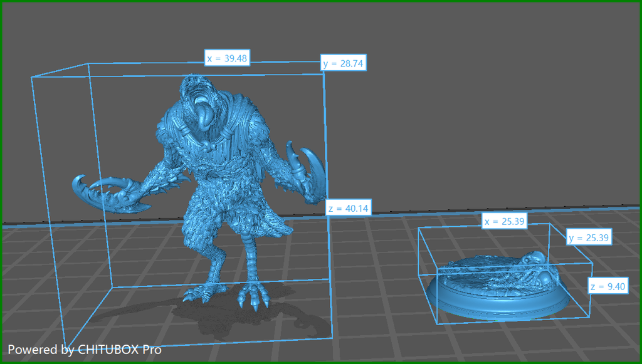642x364 pixels.
Task: Click the x = 25.39 dimension label
Action: pos(504,221)
